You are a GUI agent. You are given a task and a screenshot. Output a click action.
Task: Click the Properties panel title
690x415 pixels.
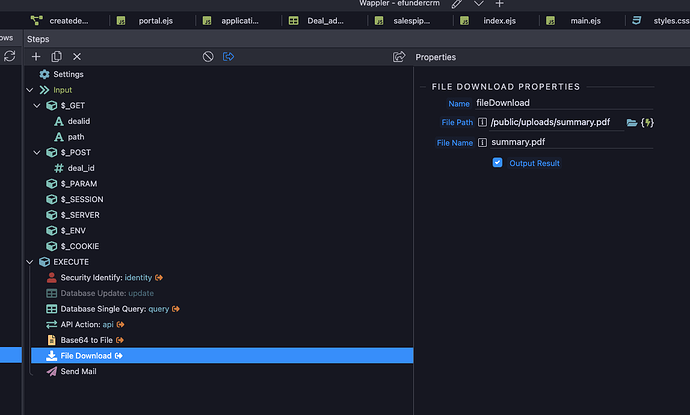point(436,57)
